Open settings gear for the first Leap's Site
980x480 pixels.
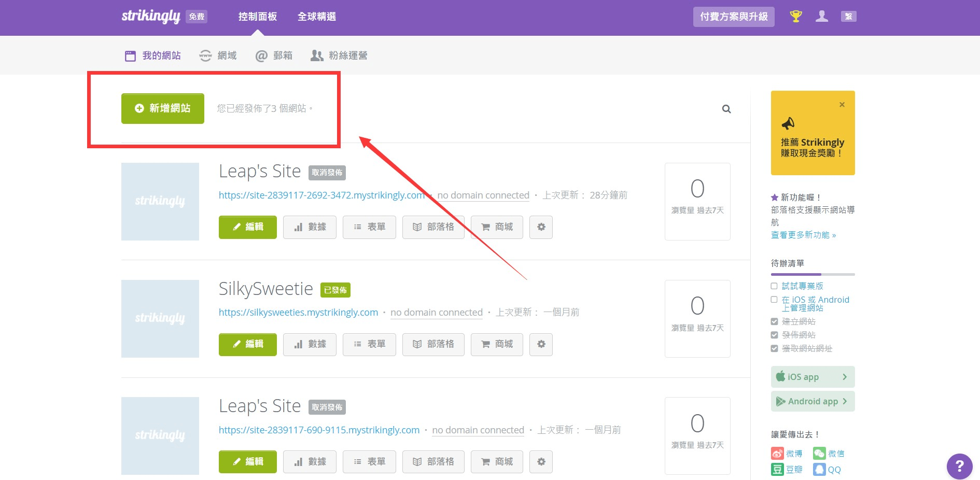click(541, 227)
